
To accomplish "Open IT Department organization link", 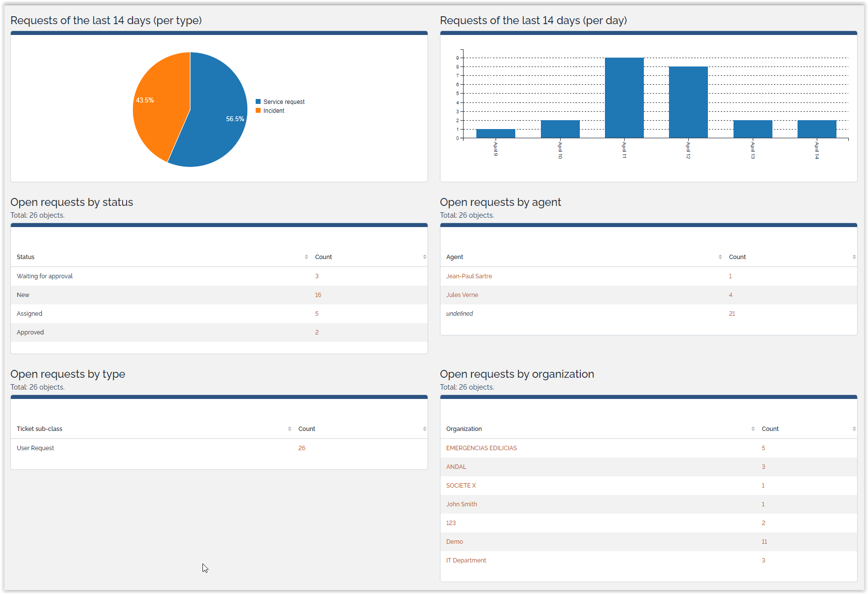I will coord(466,561).
